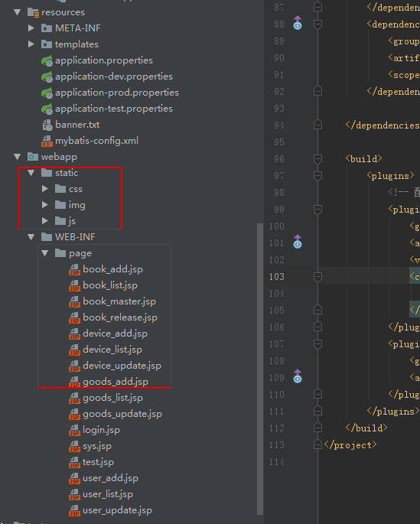Collapse the webapp folder arrow

18,157
